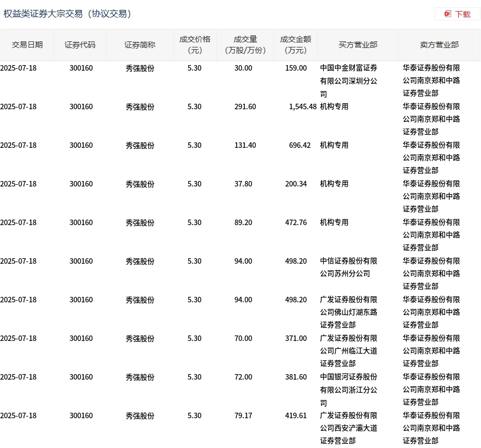Select the 证券简称 column header
Screen dimensions: 481x448
(140, 45)
